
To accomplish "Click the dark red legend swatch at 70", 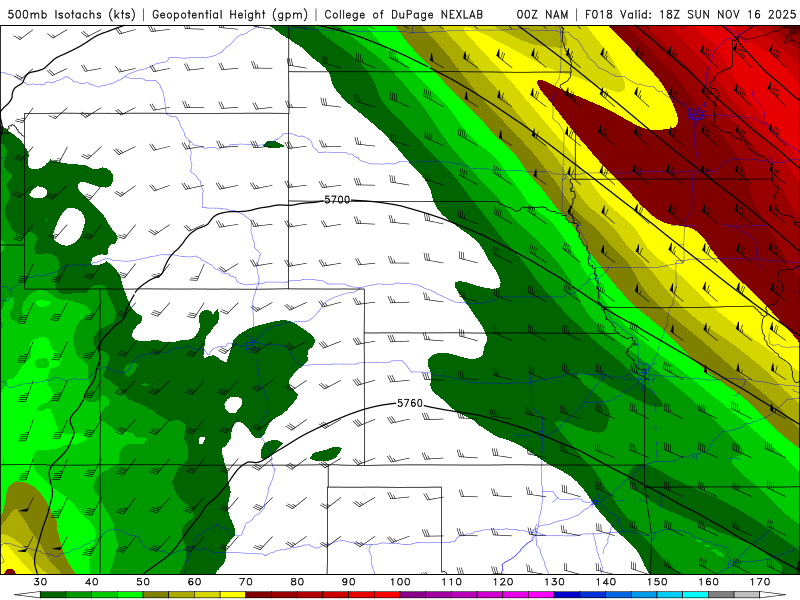I will point(259,595).
